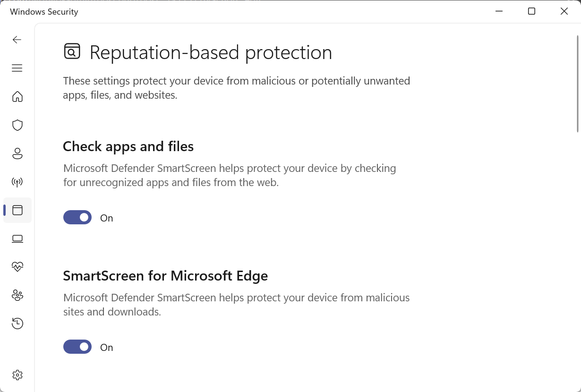Minimize the Windows Security window
Image resolution: width=581 pixels, height=392 pixels.
(x=499, y=11)
